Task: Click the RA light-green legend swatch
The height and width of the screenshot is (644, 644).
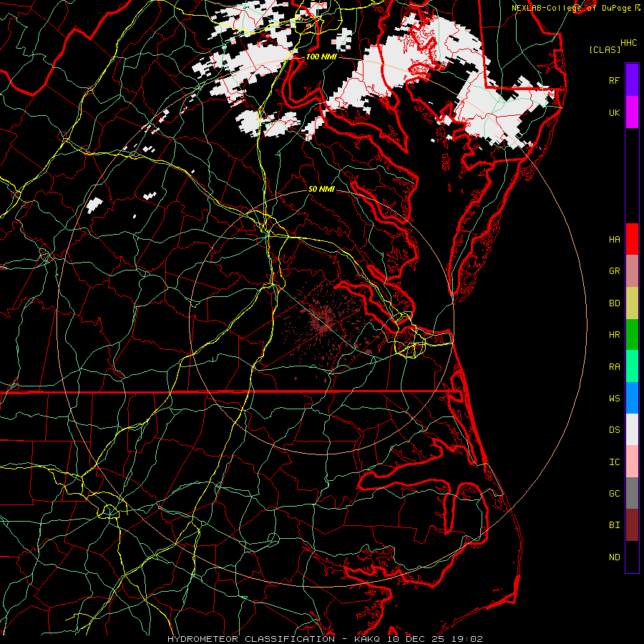Action: tap(632, 366)
